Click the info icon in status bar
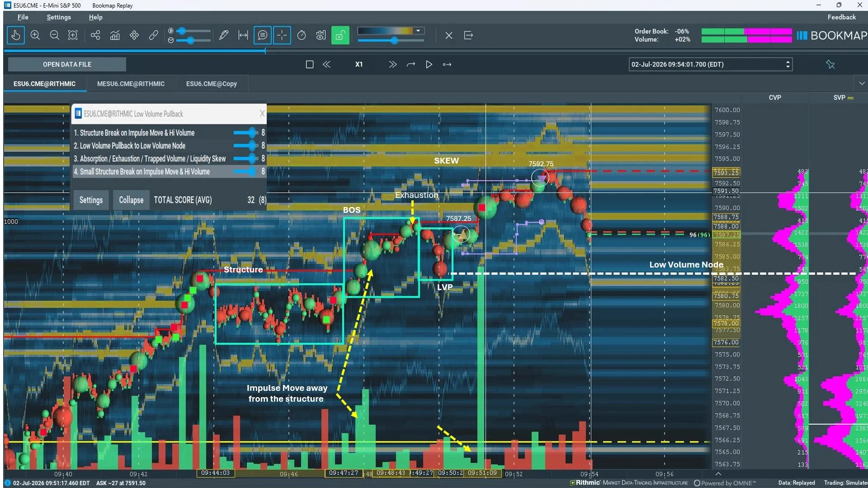This screenshot has height=488, width=868. point(7,483)
